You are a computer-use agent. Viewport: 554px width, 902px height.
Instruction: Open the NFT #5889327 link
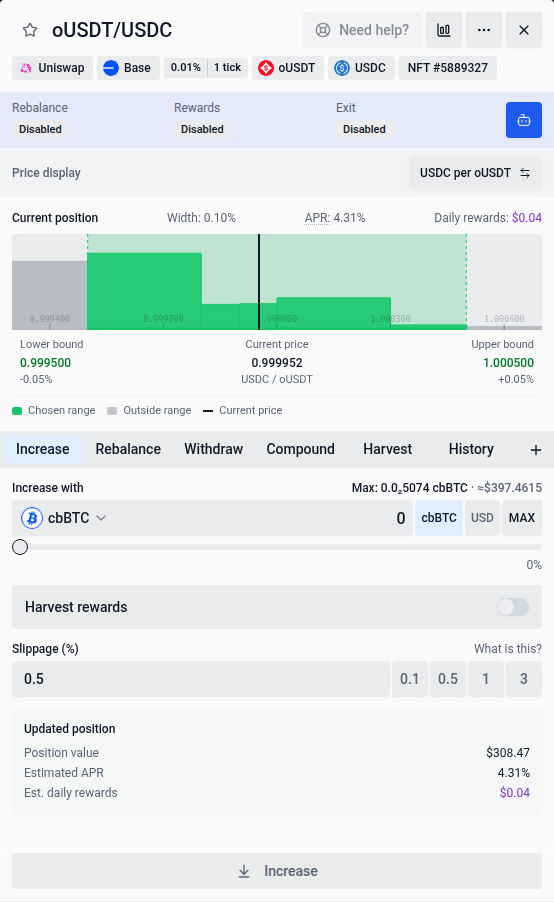pyautogui.click(x=448, y=68)
